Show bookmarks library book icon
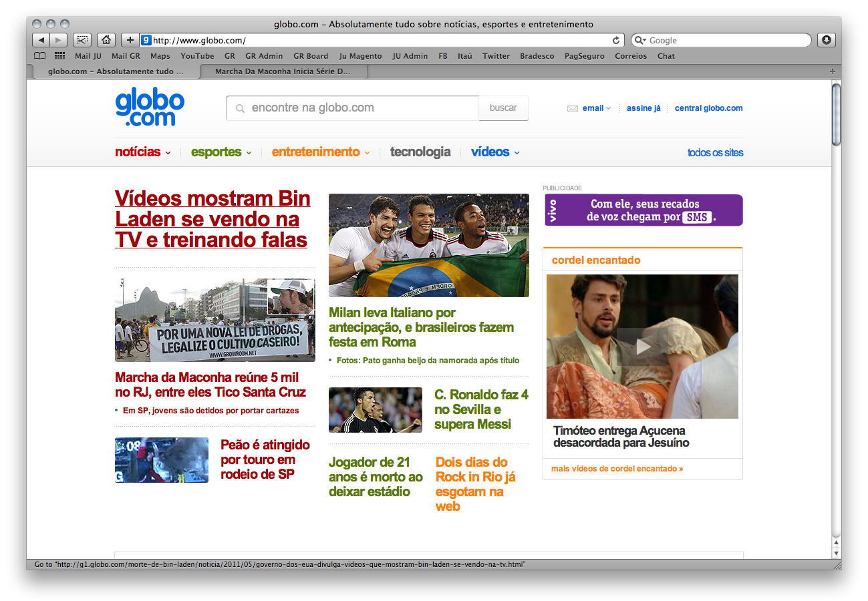This screenshot has width=868, height=601. tap(40, 56)
